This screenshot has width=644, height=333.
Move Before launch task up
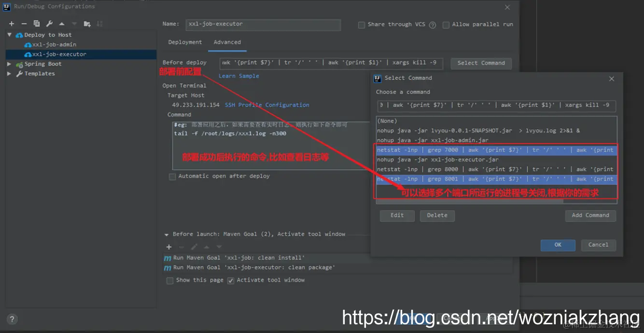[x=207, y=247]
